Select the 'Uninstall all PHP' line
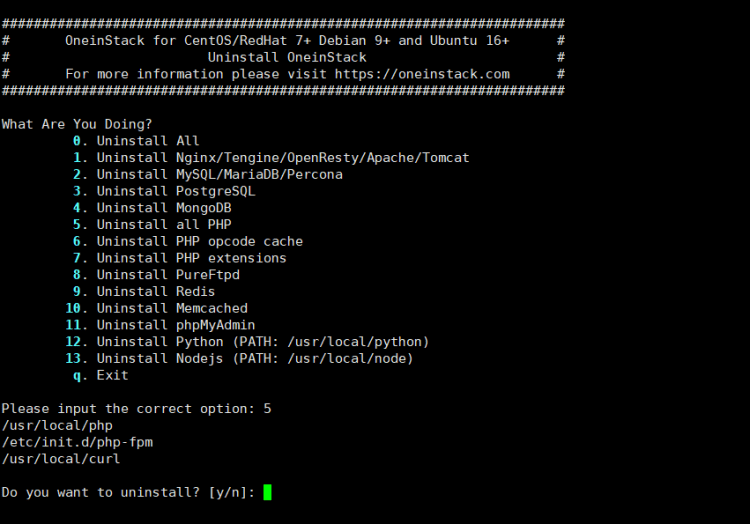 (x=152, y=225)
